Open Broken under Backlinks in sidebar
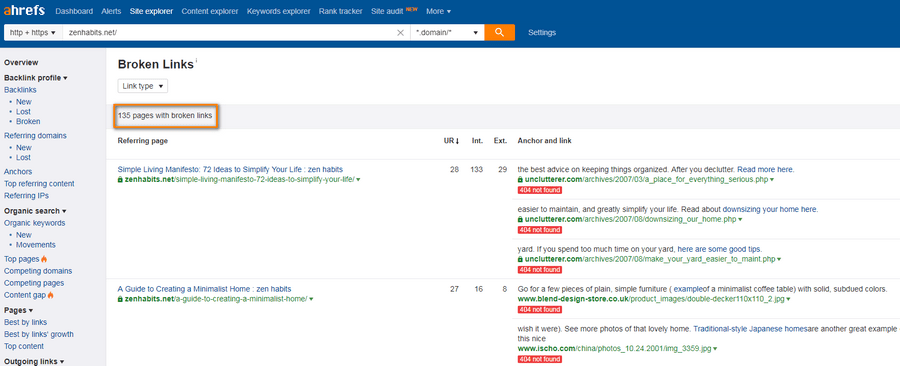Image resolution: width=900 pixels, height=366 pixels. [x=28, y=122]
